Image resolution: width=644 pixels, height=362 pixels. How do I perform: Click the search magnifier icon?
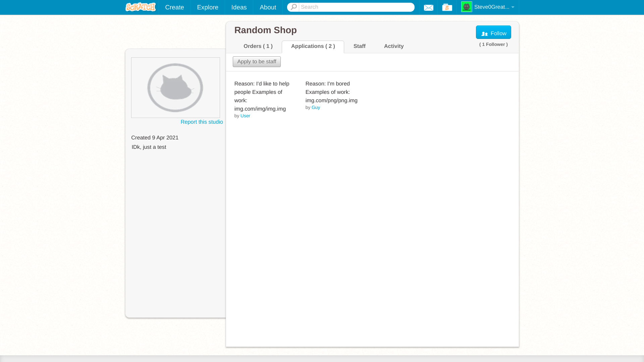(x=293, y=7)
